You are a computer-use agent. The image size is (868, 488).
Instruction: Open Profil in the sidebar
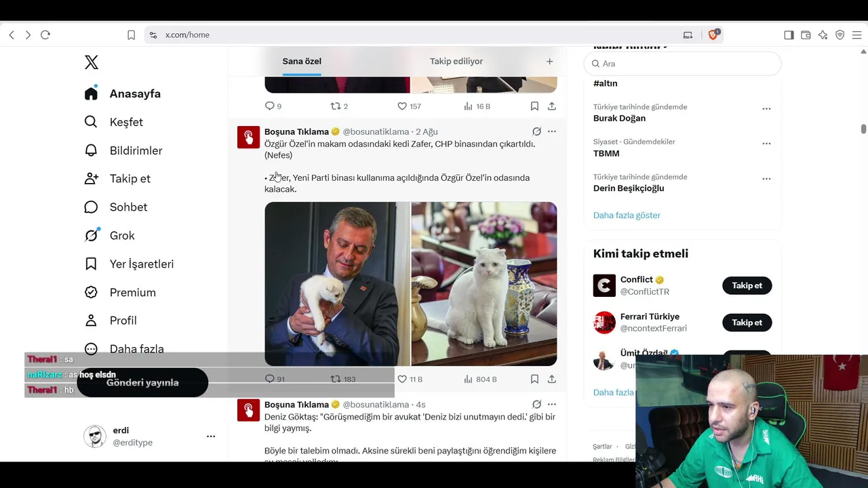click(110, 321)
